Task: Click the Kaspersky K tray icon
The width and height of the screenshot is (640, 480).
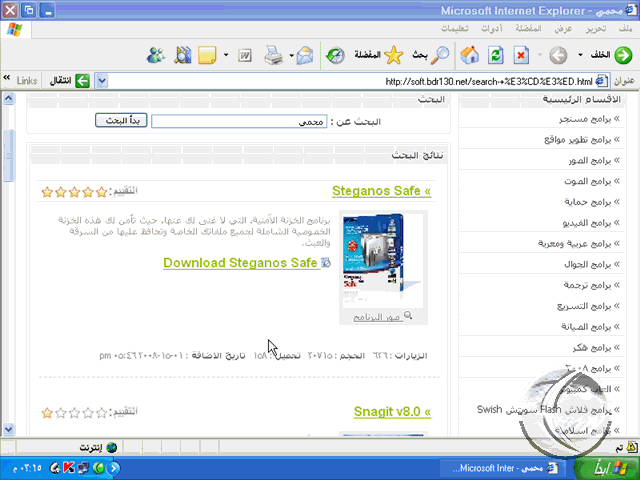Action: [69, 467]
